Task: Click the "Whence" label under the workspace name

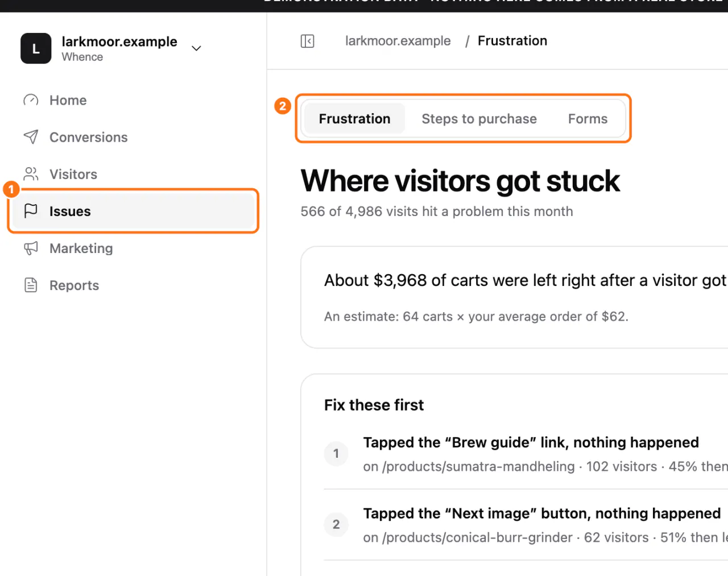Action: click(82, 57)
